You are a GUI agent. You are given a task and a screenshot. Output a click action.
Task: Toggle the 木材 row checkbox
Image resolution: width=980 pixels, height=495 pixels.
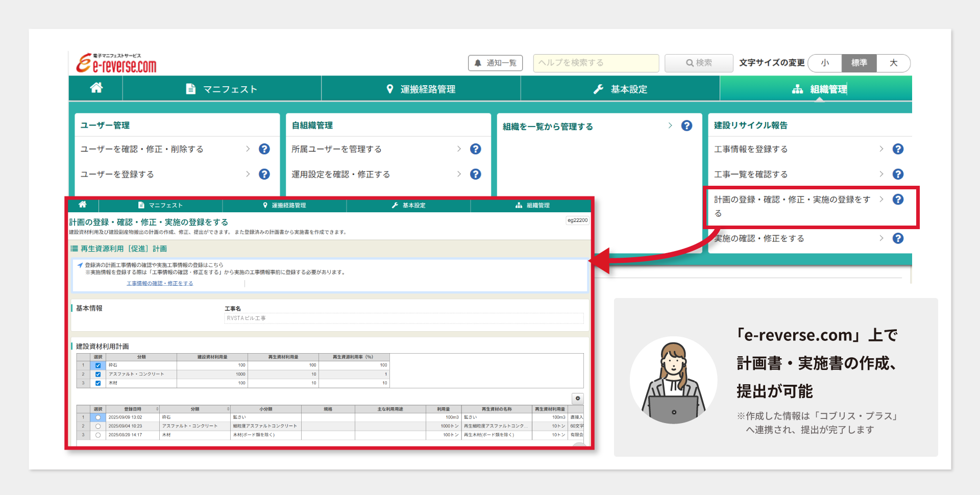point(98,383)
